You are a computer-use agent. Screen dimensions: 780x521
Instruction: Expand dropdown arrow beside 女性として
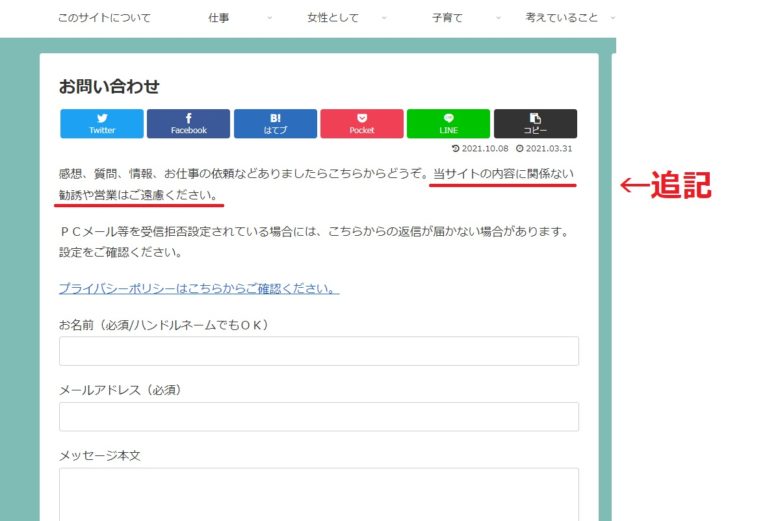click(384, 18)
